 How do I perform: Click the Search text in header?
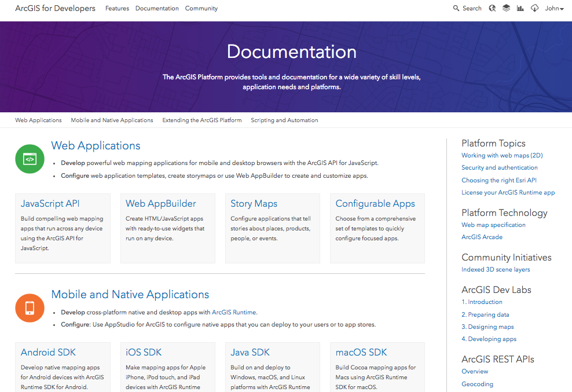click(472, 8)
